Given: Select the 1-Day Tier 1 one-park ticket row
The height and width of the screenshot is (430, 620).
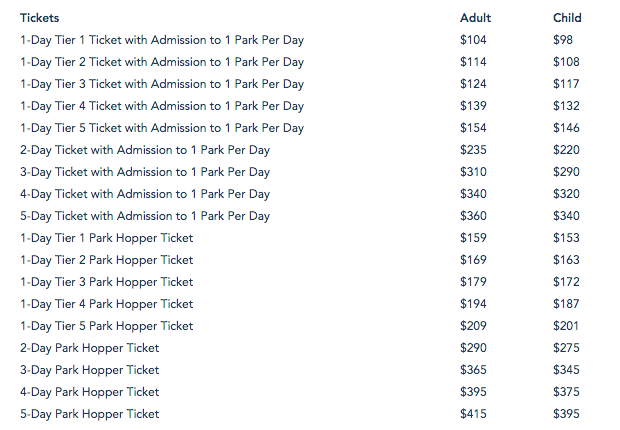Looking at the screenshot, I should (x=162, y=40).
